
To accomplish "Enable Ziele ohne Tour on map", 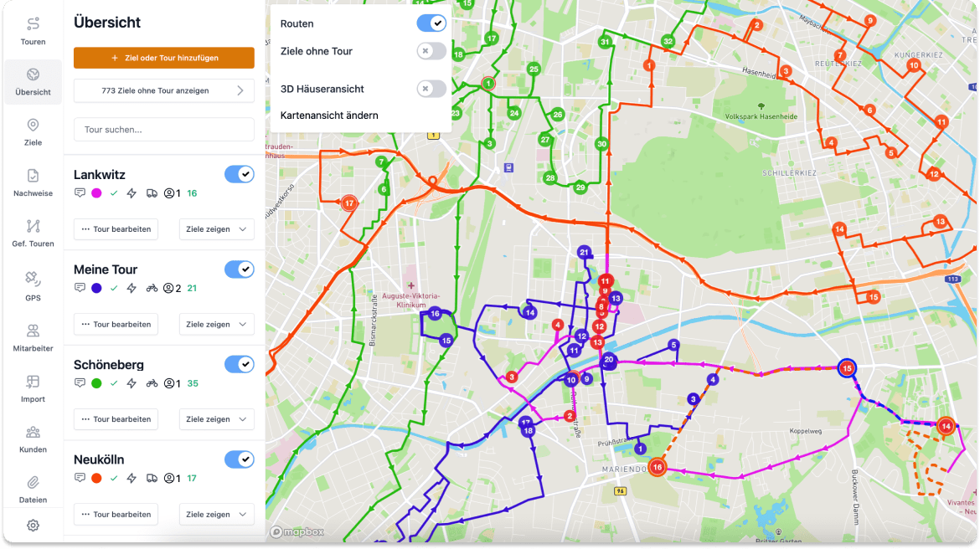I will tap(431, 51).
